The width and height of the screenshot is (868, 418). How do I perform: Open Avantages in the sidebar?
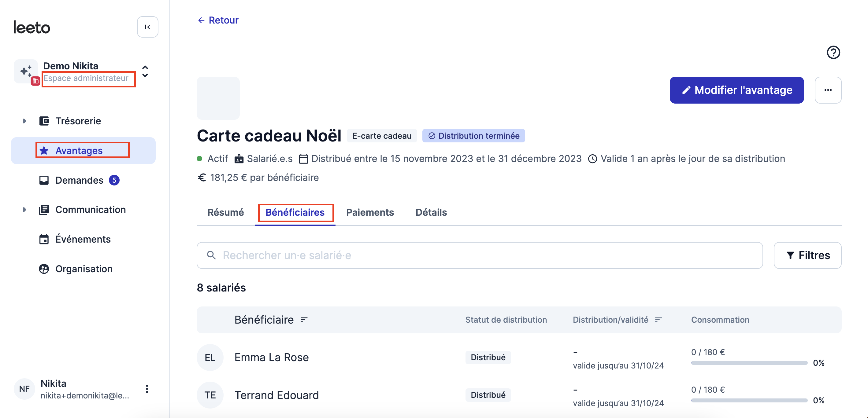click(x=83, y=150)
